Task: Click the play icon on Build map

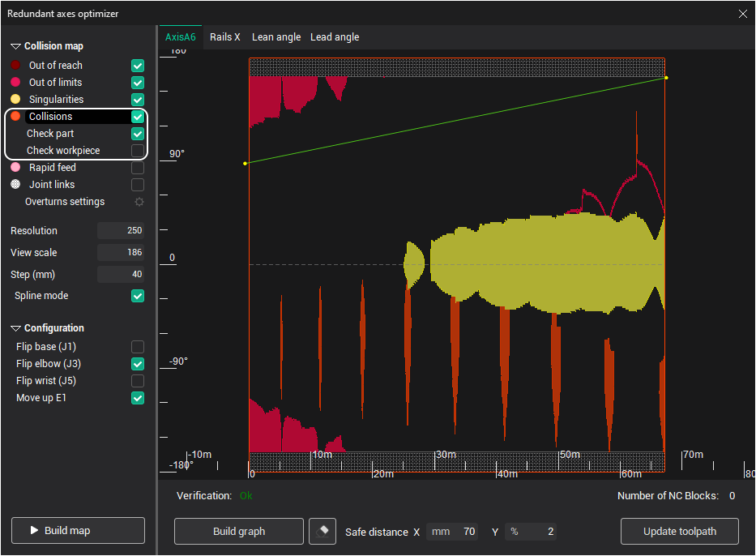Action: (x=34, y=531)
